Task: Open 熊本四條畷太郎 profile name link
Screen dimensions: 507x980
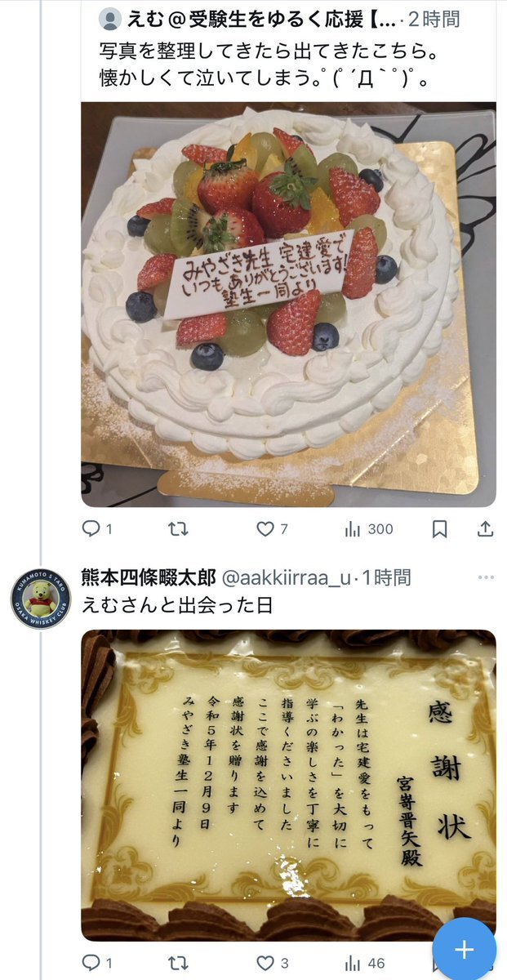Action: (x=149, y=577)
